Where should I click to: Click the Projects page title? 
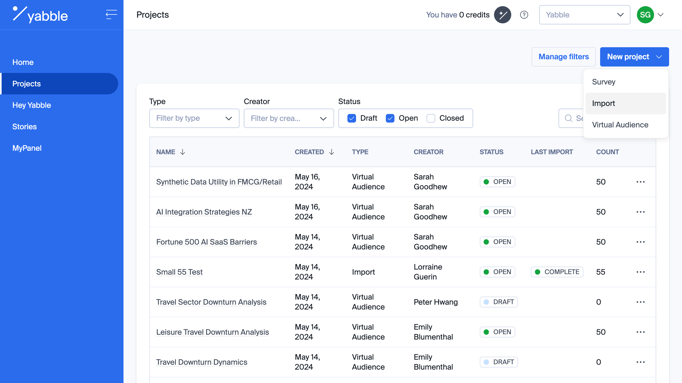[153, 15]
